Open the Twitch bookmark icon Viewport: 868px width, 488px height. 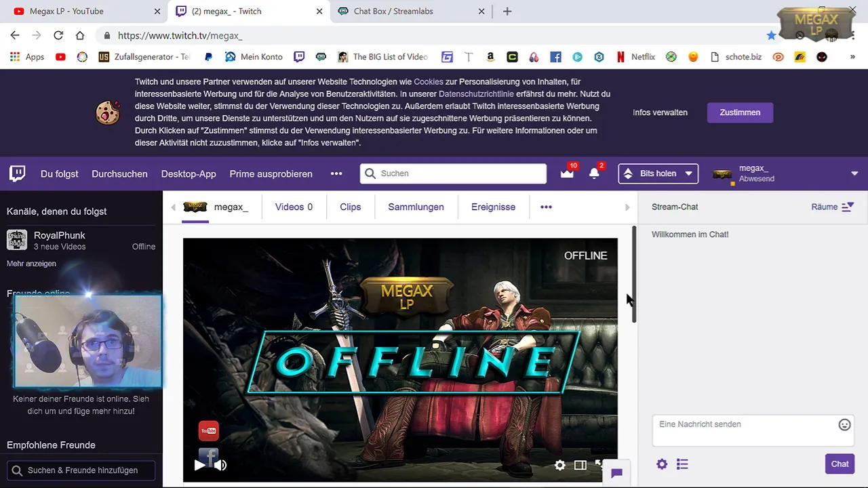click(299, 57)
